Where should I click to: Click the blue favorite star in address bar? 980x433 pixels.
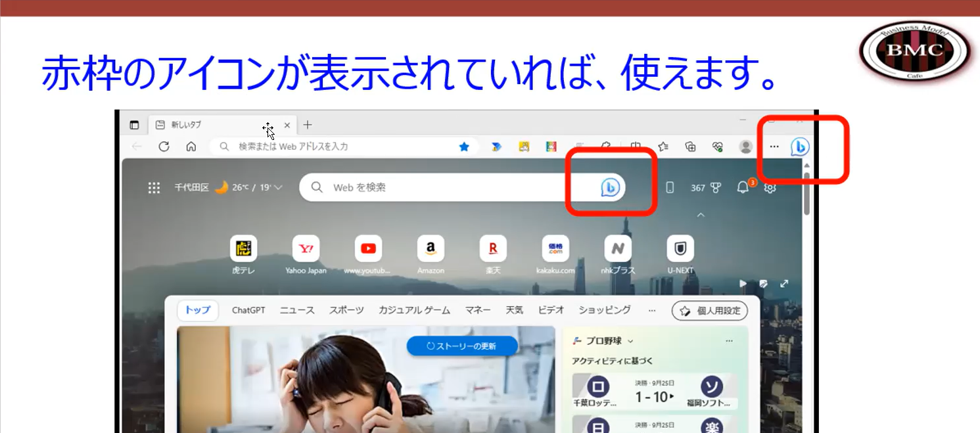click(464, 147)
